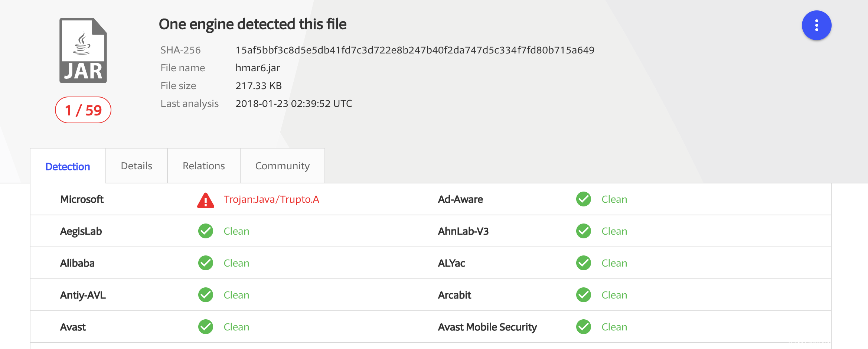Click the green checkmark for Antiy-AVL

pyautogui.click(x=205, y=295)
